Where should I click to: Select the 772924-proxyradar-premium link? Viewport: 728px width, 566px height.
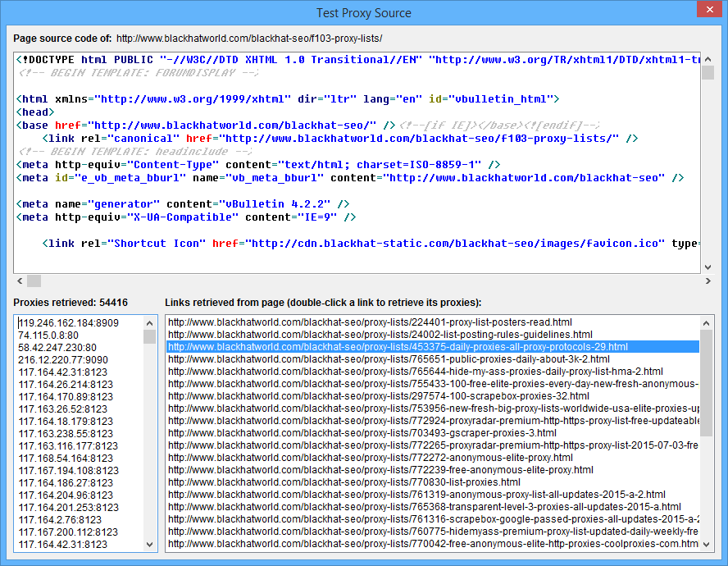433,421
